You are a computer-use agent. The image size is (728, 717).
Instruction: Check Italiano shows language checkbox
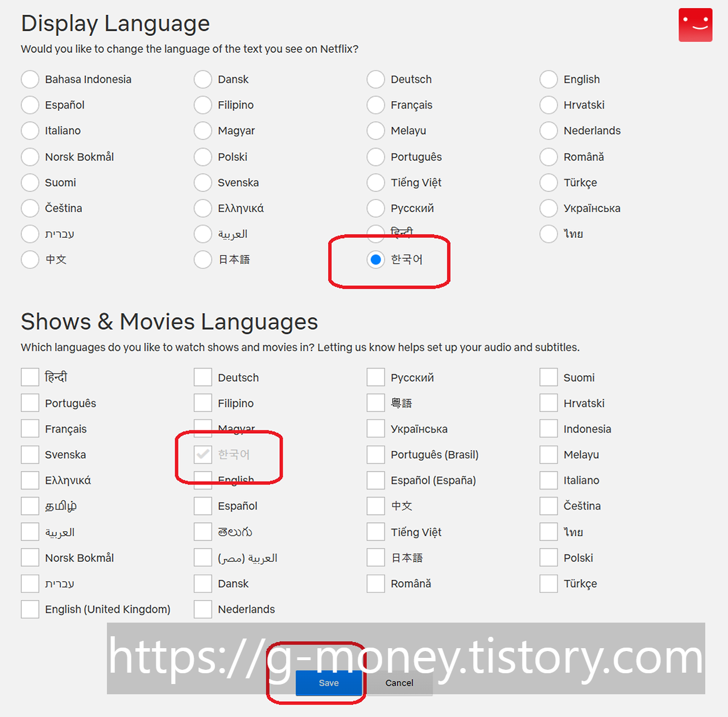(549, 480)
